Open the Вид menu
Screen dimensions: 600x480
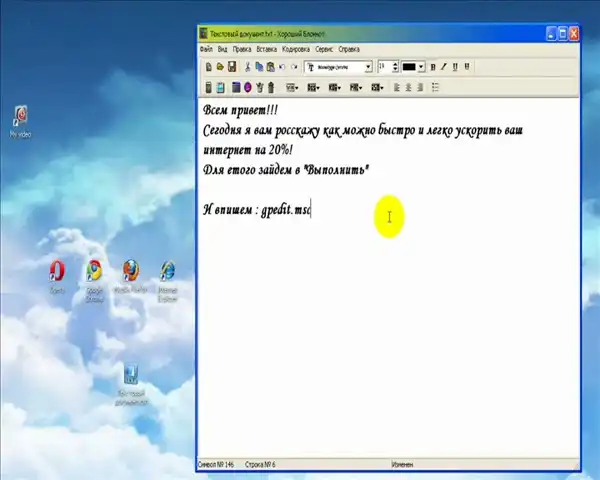[222, 49]
